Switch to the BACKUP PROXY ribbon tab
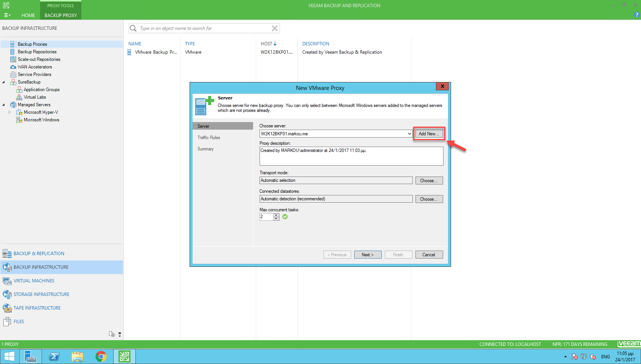Image resolution: width=641 pixels, height=364 pixels. 61,15
